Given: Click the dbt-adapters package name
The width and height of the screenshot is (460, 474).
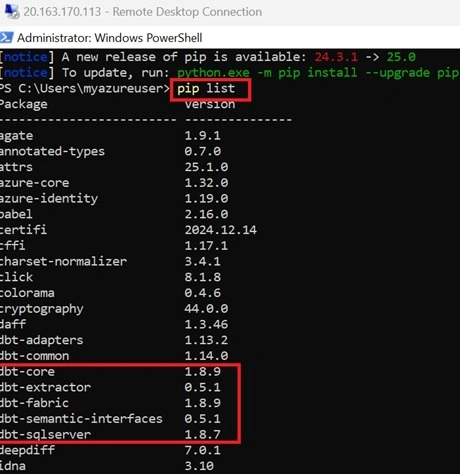Looking at the screenshot, I should pyautogui.click(x=41, y=340).
